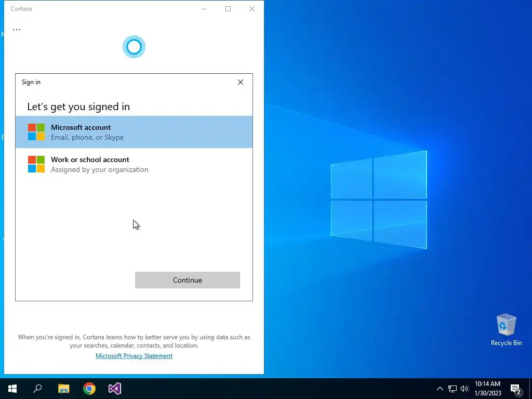Viewport: 532px width, 399px height.
Task: Close the Sign in dialog
Action: 241,82
